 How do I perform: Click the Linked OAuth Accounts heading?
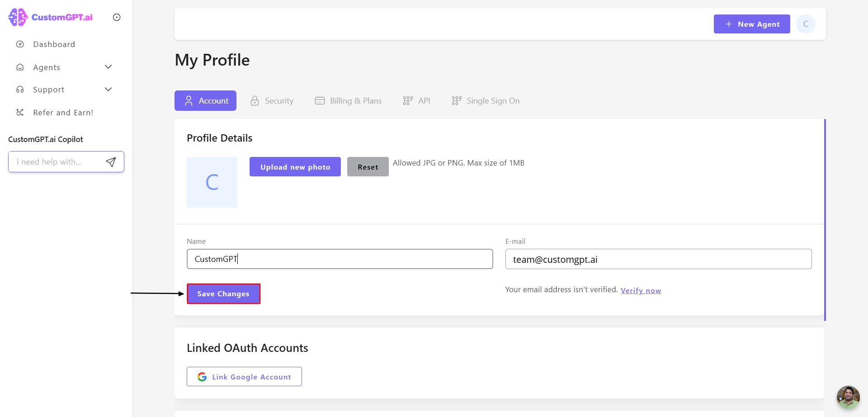pos(247,348)
